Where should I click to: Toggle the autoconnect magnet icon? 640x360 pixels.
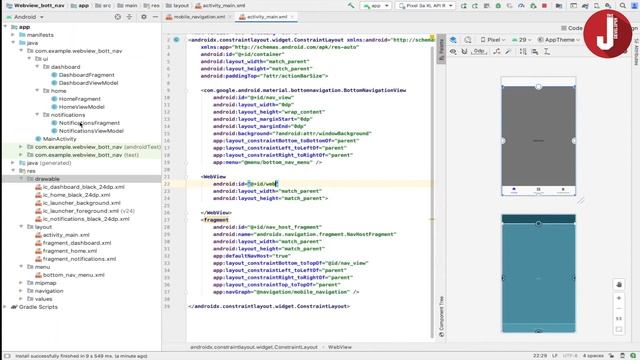click(464, 51)
